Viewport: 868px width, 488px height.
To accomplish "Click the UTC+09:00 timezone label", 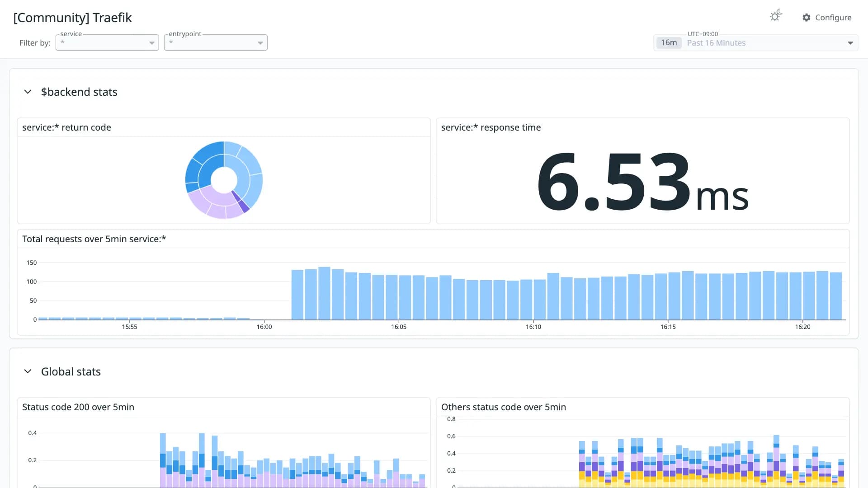I will pos(703,34).
